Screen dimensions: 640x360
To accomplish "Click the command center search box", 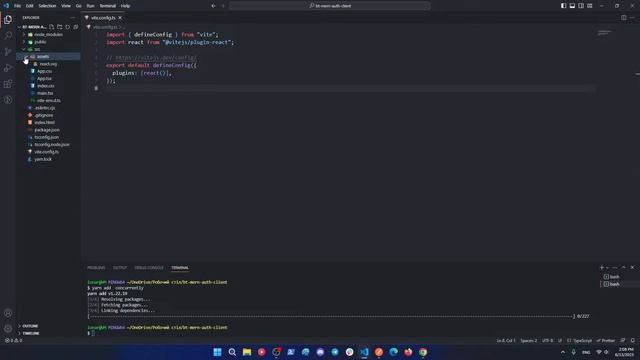I will pyautogui.click(x=330, y=6).
